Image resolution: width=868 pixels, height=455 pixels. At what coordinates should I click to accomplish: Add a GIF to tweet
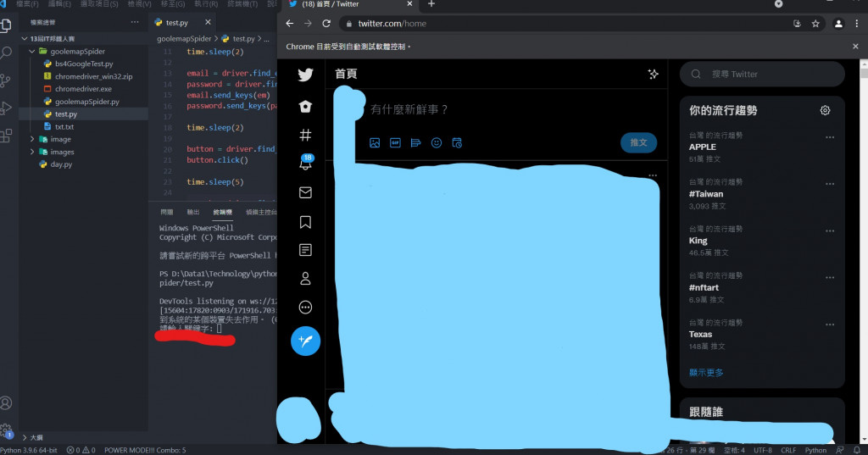[395, 143]
